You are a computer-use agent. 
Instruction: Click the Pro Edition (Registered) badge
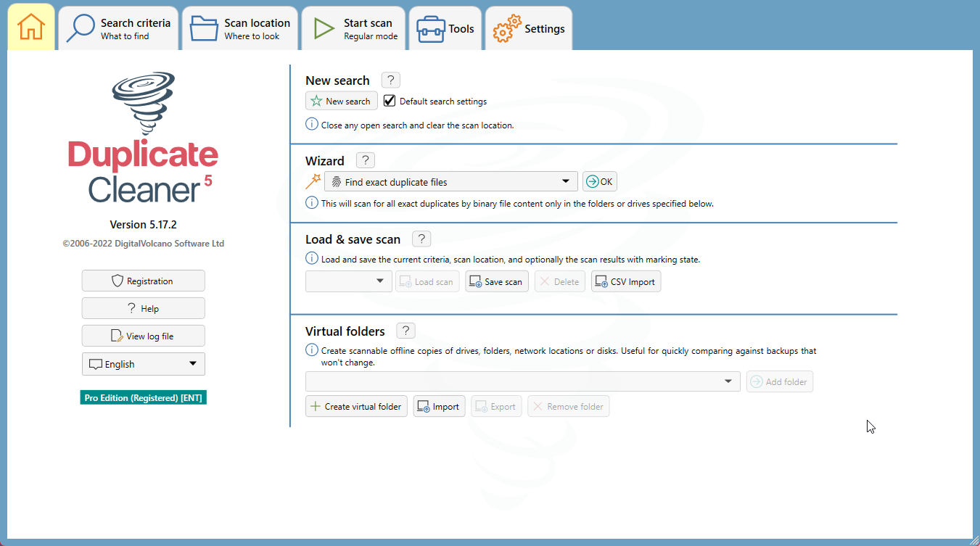coord(144,397)
